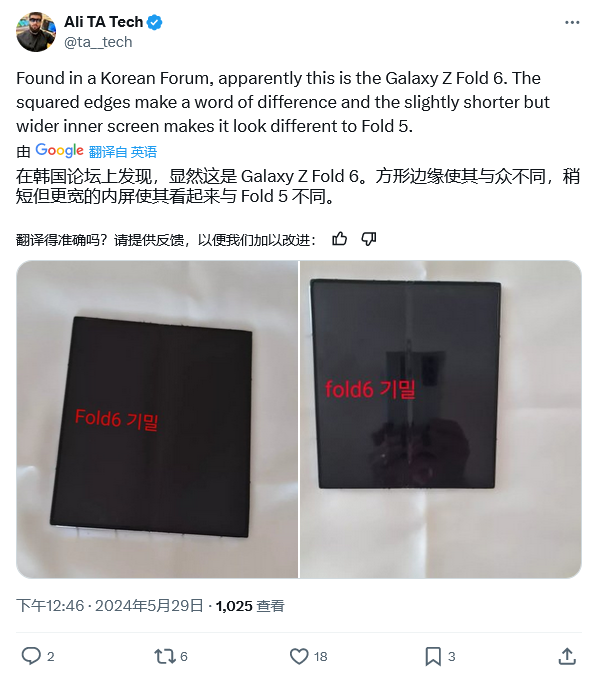Open the three-dot more options menu
This screenshot has width=598, height=680.
[572, 23]
